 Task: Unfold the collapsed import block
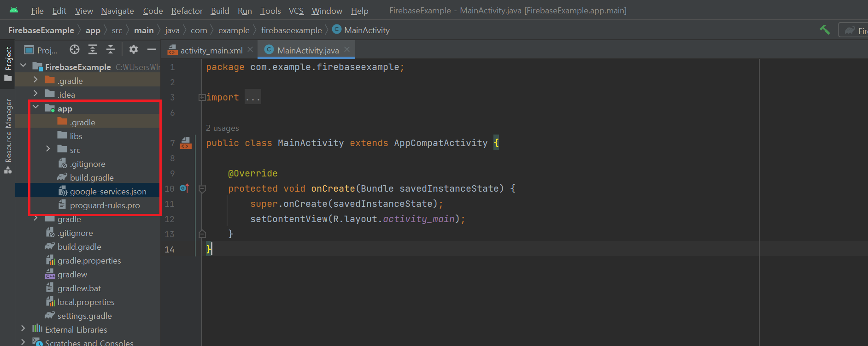point(202,97)
